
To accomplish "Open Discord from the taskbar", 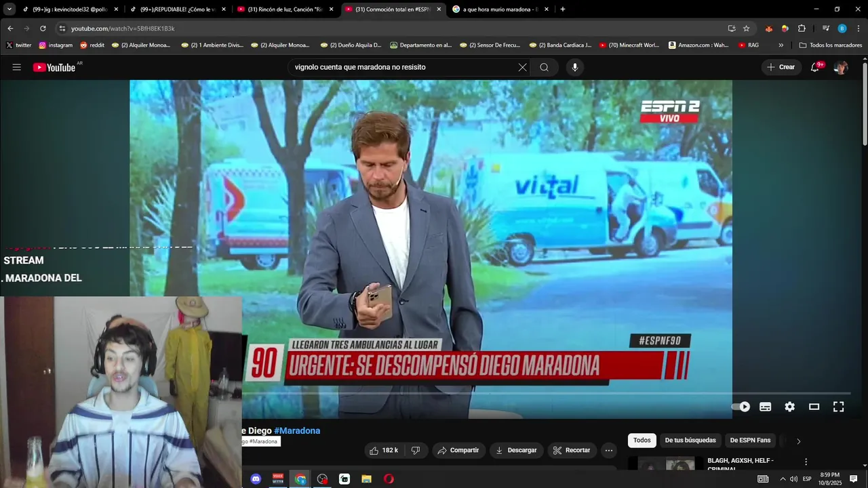I will (256, 479).
